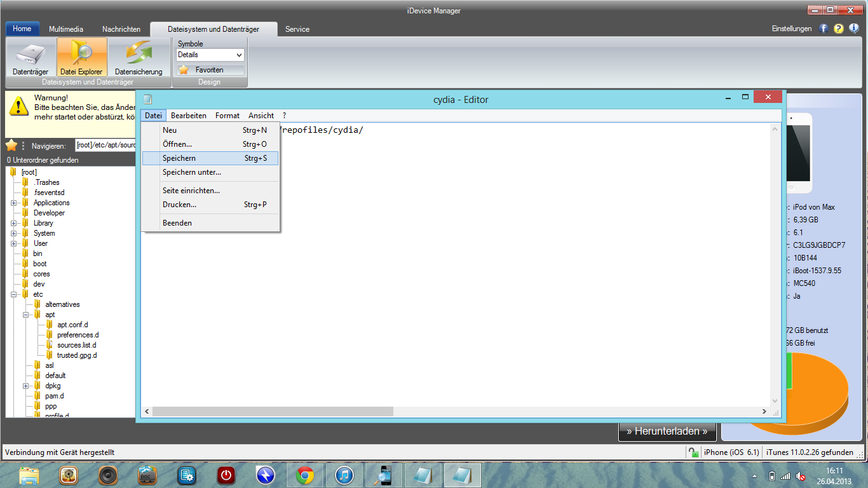
Task: Open the Ansicht menu in Editor
Action: click(x=261, y=116)
